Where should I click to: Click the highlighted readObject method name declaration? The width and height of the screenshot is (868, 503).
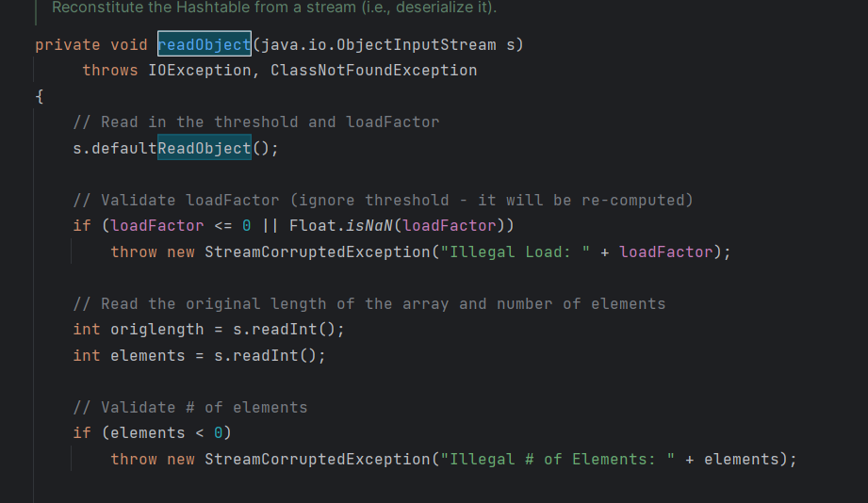coord(205,44)
